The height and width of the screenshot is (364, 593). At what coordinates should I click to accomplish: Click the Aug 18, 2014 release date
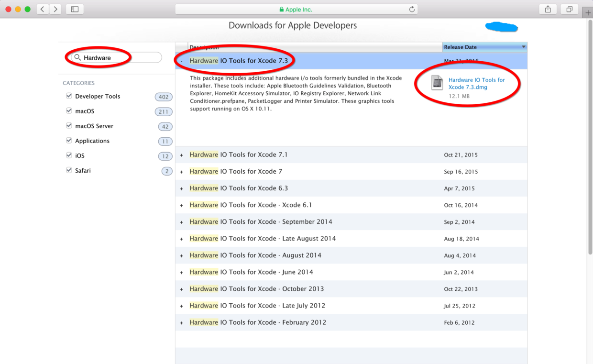[x=461, y=239]
